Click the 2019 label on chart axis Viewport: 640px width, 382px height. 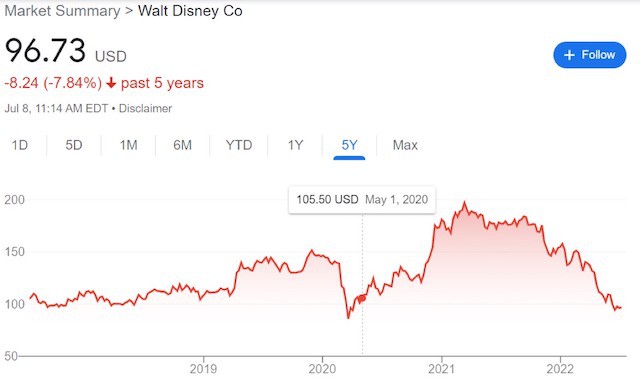pyautogui.click(x=203, y=369)
